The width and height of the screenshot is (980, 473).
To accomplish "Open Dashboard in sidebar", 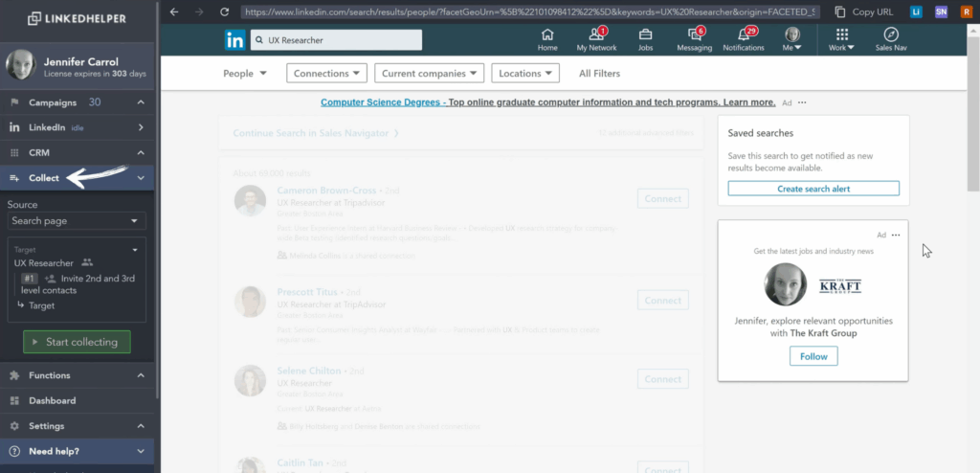I will (52, 400).
